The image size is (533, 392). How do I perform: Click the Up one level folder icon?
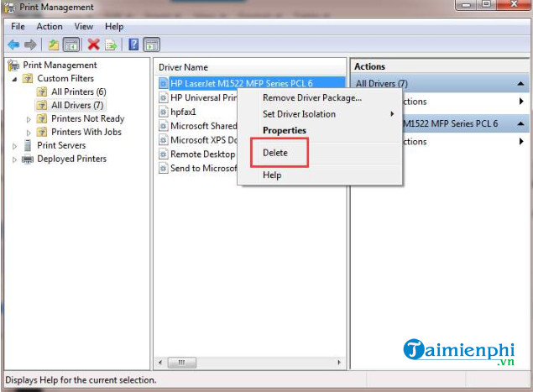[x=54, y=44]
